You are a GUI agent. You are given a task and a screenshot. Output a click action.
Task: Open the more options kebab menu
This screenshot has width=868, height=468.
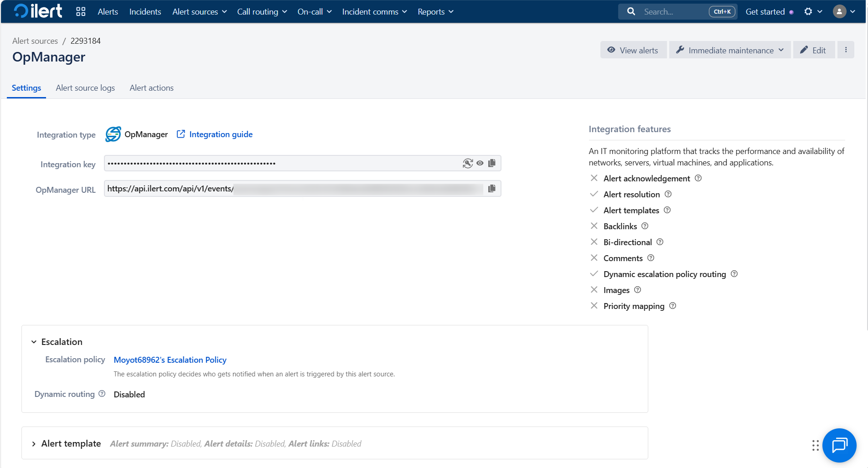click(x=846, y=50)
